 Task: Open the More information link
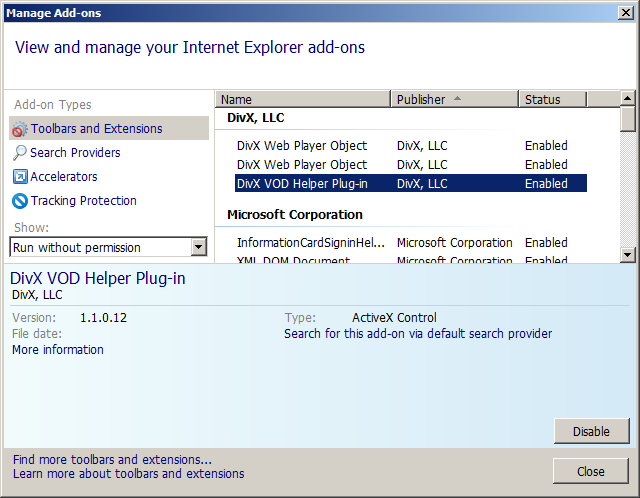tap(58, 350)
